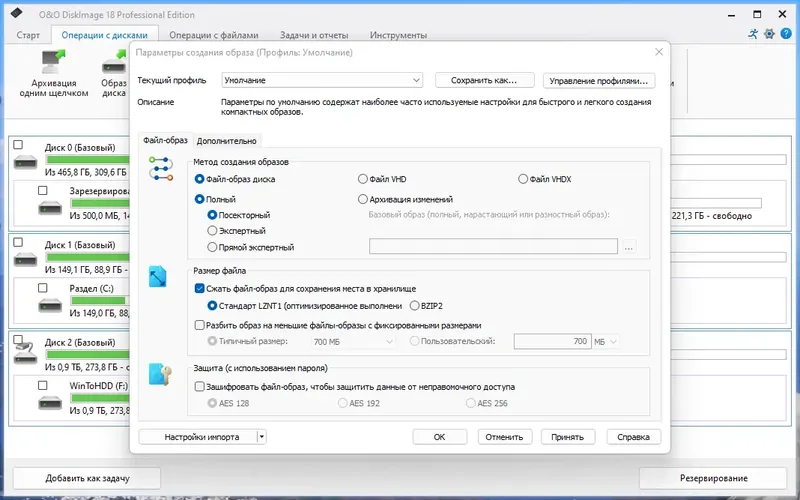Click the custom size 700 field

pyautogui.click(x=552, y=341)
